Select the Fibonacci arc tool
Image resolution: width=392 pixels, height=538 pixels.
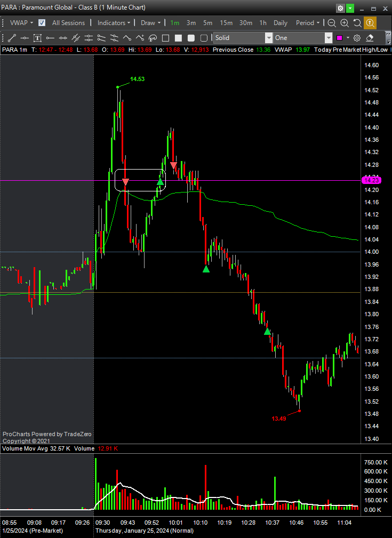pos(153,38)
